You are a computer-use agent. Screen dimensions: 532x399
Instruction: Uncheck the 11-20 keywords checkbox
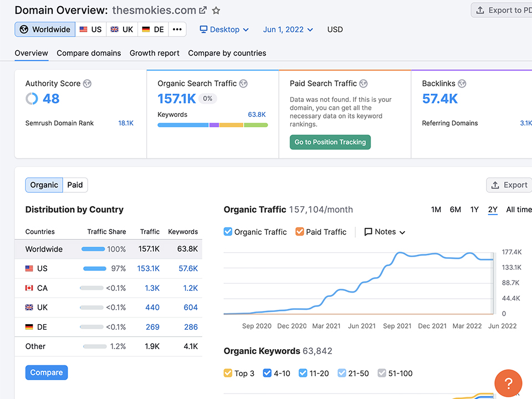click(303, 373)
